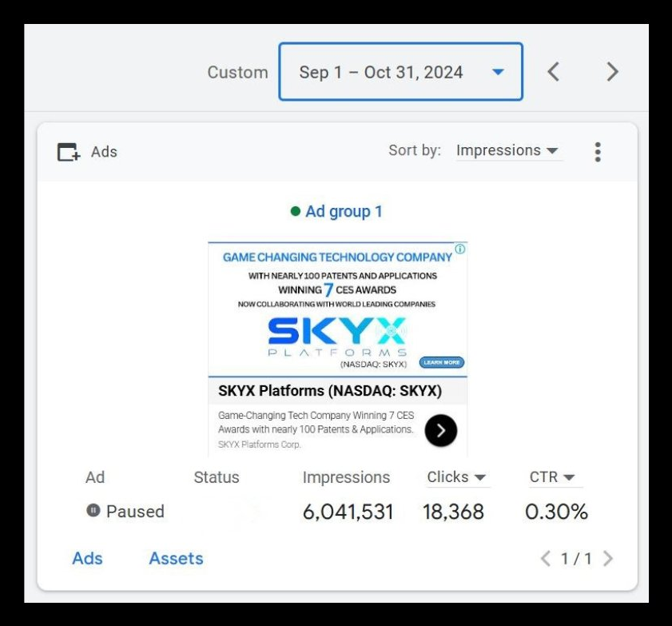Click the black arrow button in ad preview
Viewport: 672px width, 626px height.
tap(441, 430)
